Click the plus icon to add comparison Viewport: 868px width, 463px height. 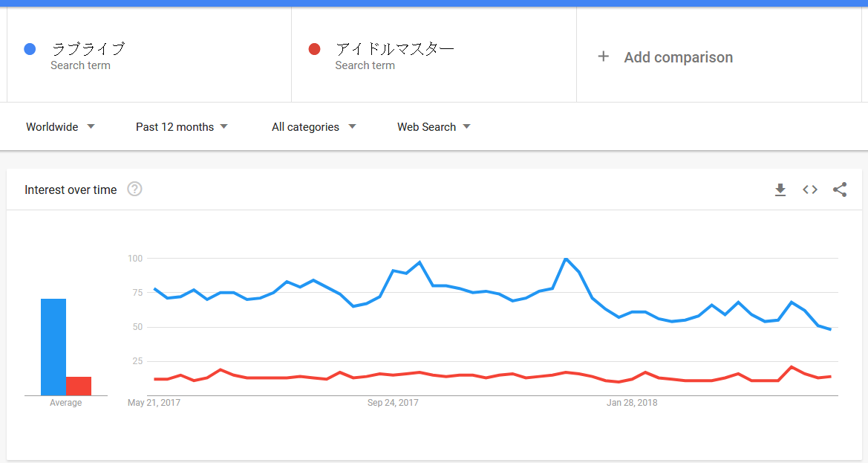[604, 56]
